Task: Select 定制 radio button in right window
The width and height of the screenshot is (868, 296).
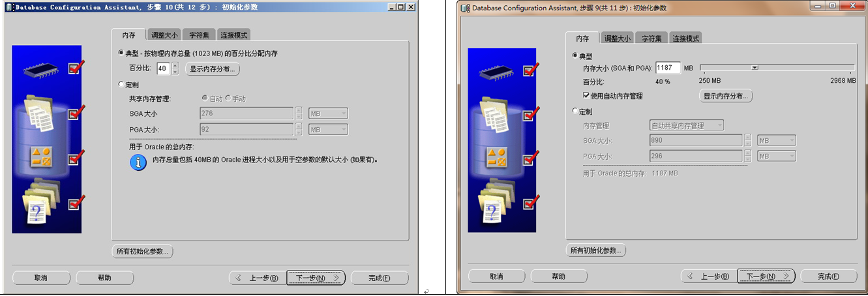Action: coord(575,111)
